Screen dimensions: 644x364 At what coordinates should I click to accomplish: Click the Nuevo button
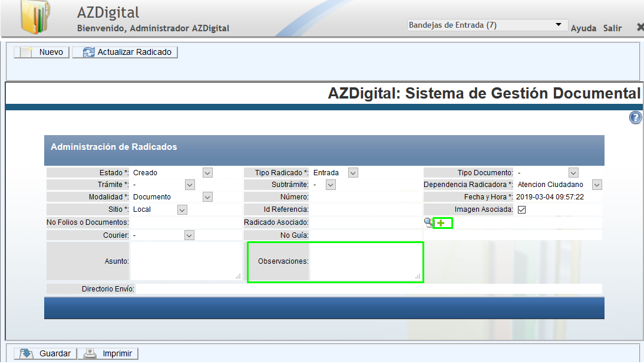pyautogui.click(x=41, y=53)
